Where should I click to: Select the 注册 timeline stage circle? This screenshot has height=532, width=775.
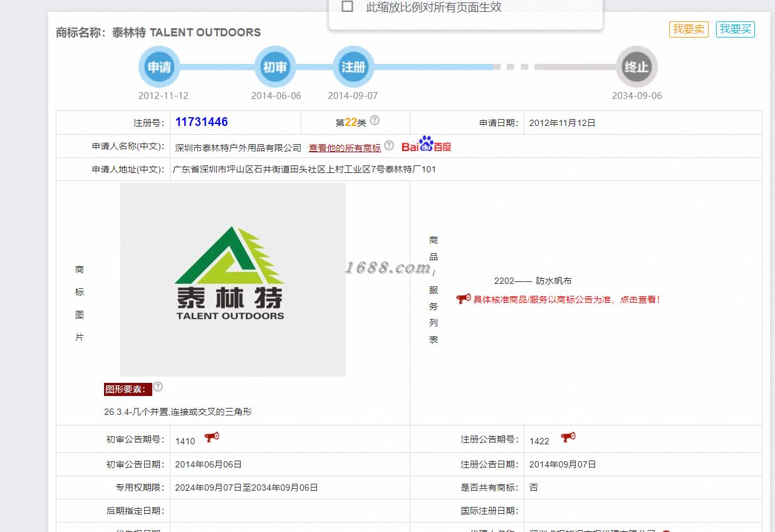coord(353,66)
